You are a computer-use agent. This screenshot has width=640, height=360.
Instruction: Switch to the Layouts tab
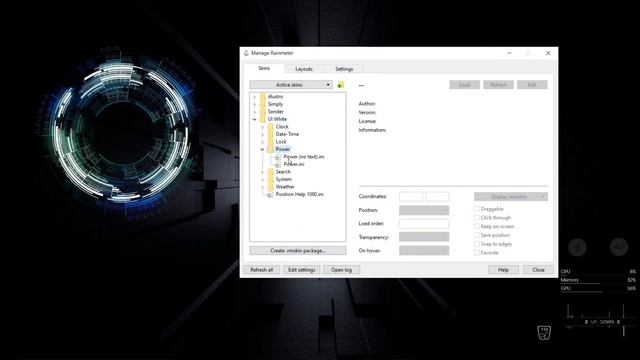[x=304, y=69]
